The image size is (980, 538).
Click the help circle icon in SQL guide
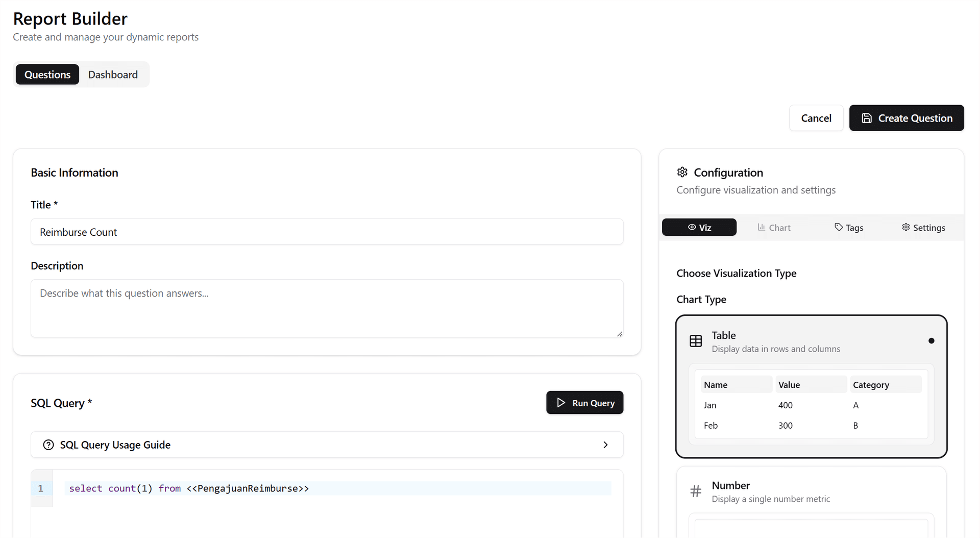(x=48, y=445)
